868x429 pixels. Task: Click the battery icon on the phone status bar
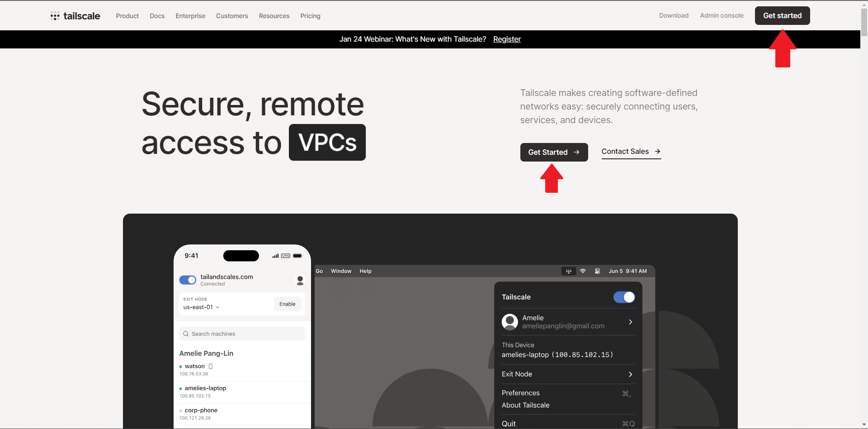297,256
